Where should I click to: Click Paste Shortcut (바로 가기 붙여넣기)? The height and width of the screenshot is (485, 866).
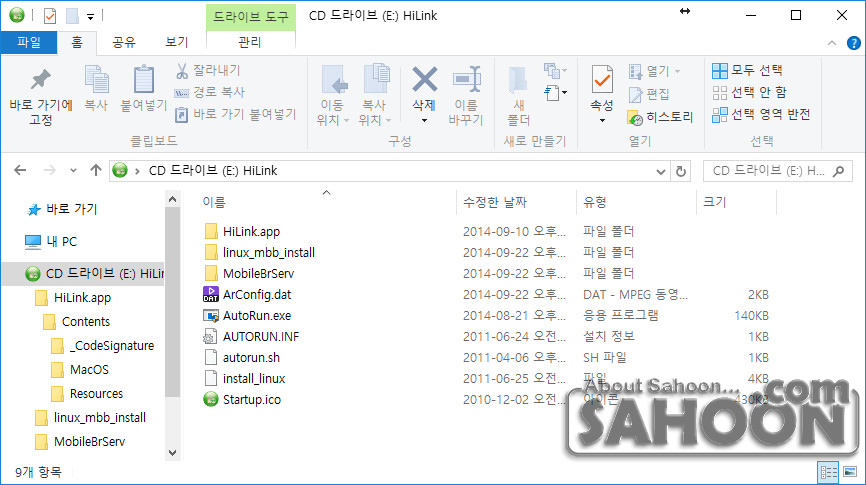[x=236, y=114]
